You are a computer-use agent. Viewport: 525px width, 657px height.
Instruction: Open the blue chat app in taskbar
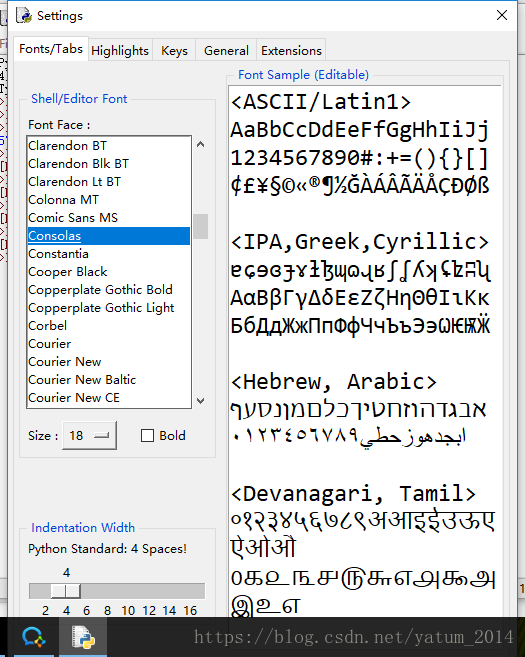pyautogui.click(x=34, y=637)
